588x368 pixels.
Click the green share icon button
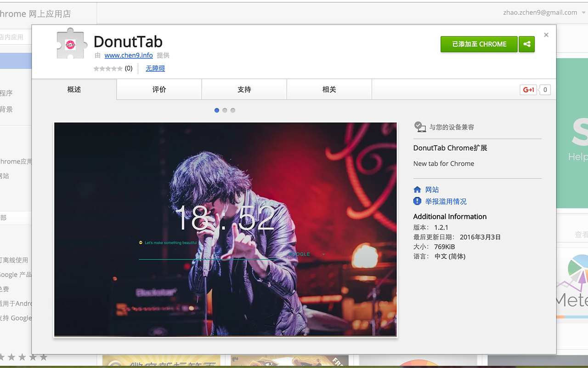click(x=527, y=44)
